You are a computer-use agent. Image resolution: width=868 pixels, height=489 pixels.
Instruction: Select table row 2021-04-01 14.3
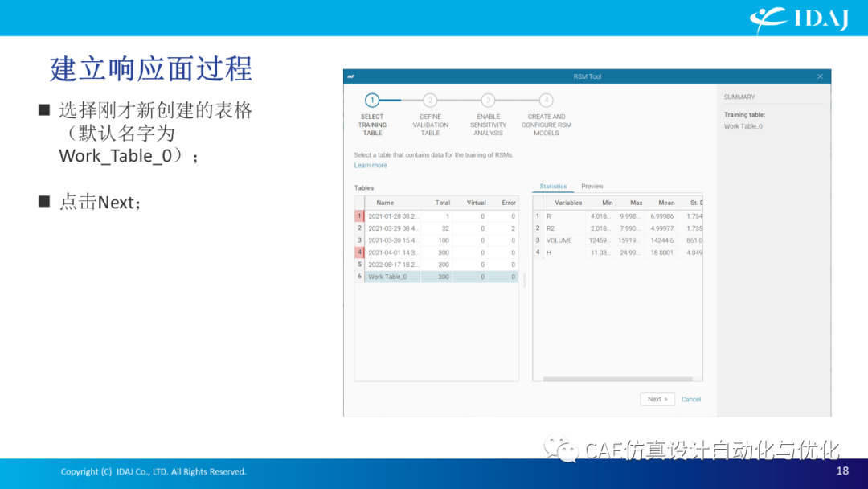(x=436, y=253)
